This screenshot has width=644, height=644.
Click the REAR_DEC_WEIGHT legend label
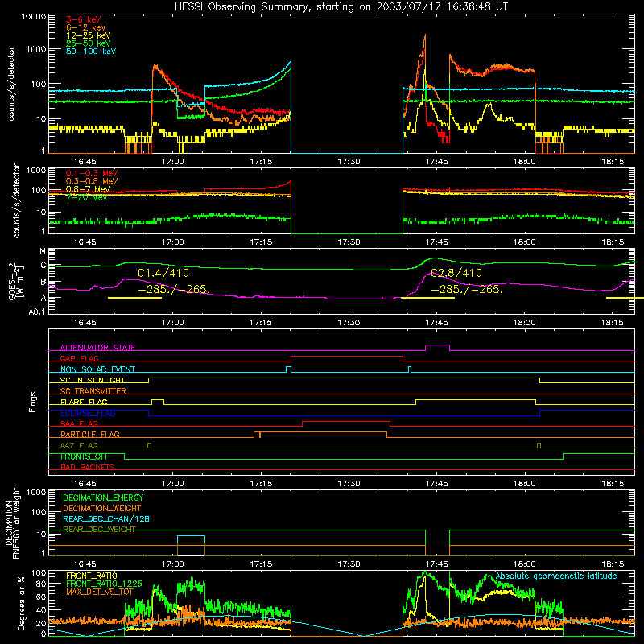coord(99,530)
